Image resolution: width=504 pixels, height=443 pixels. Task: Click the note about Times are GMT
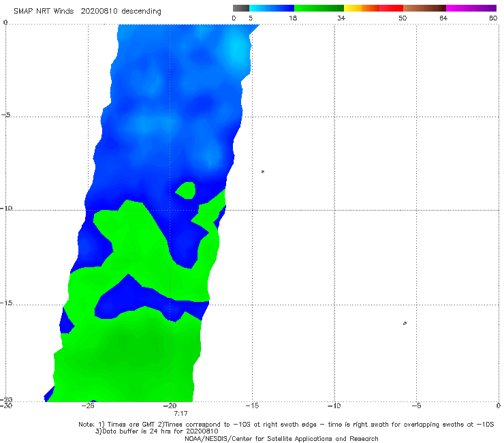[286, 425]
